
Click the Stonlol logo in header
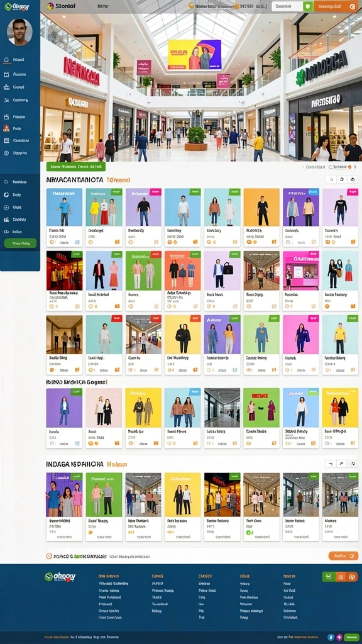tap(61, 6)
